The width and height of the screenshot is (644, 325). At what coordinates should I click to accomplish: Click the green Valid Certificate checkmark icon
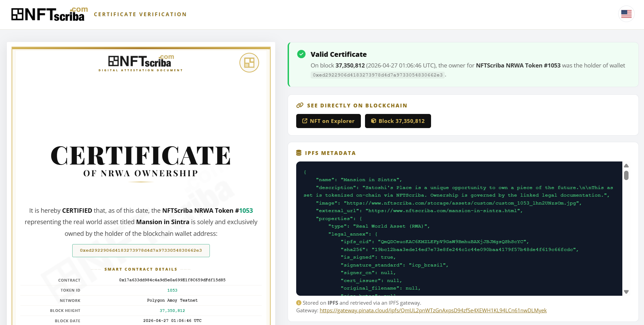click(301, 54)
